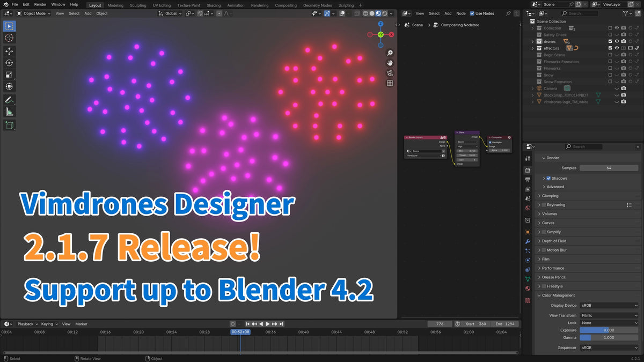The width and height of the screenshot is (644, 362).
Task: Open the Render properties tab with camera icon
Action: (x=528, y=169)
